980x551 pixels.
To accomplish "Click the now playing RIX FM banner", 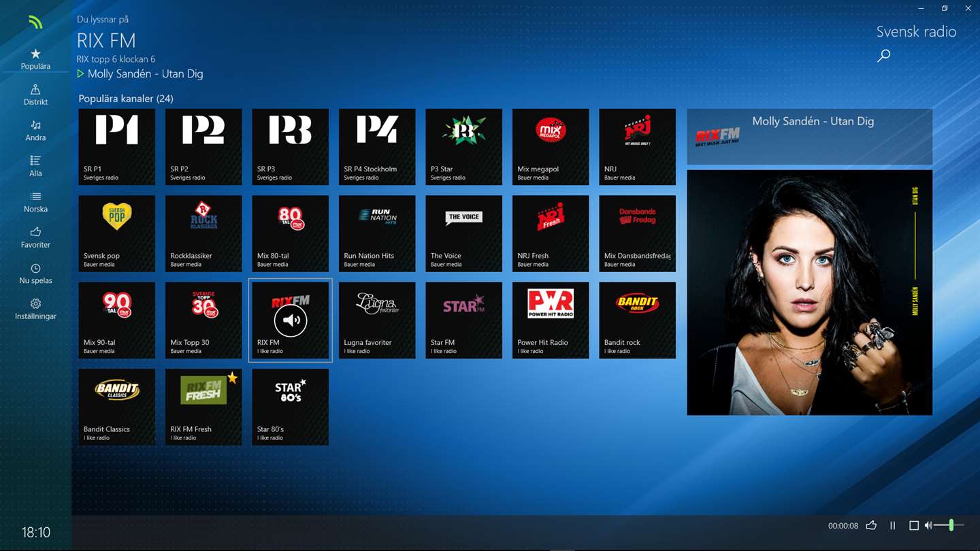I will coord(809,137).
